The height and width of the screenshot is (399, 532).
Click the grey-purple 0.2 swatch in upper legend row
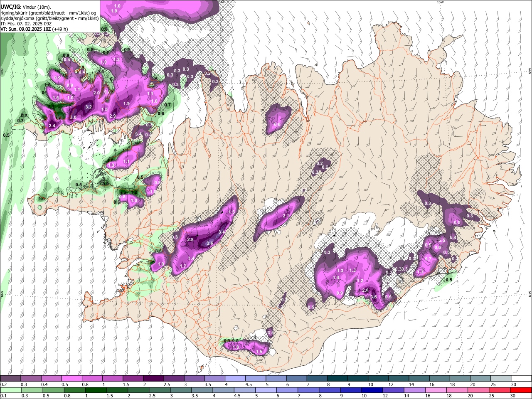[10, 379]
